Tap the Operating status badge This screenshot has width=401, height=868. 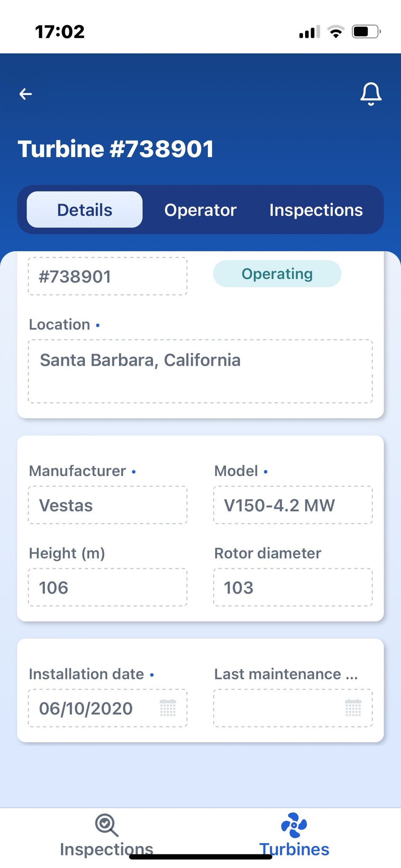tap(276, 274)
